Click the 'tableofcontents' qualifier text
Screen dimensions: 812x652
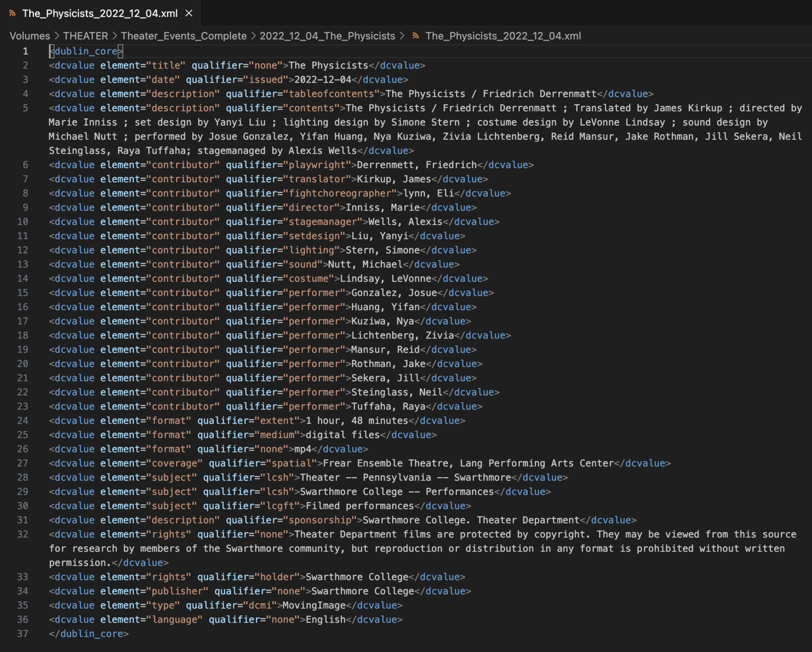[x=332, y=94]
